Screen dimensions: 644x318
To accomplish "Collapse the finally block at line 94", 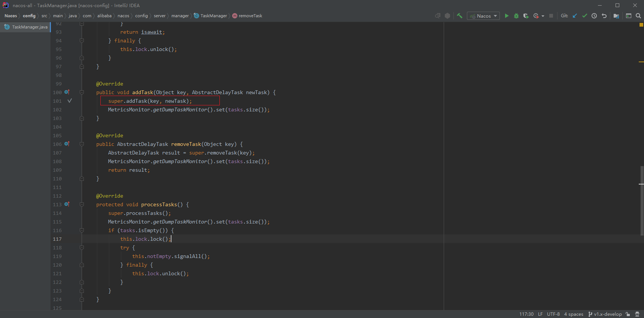I will tap(82, 40).
